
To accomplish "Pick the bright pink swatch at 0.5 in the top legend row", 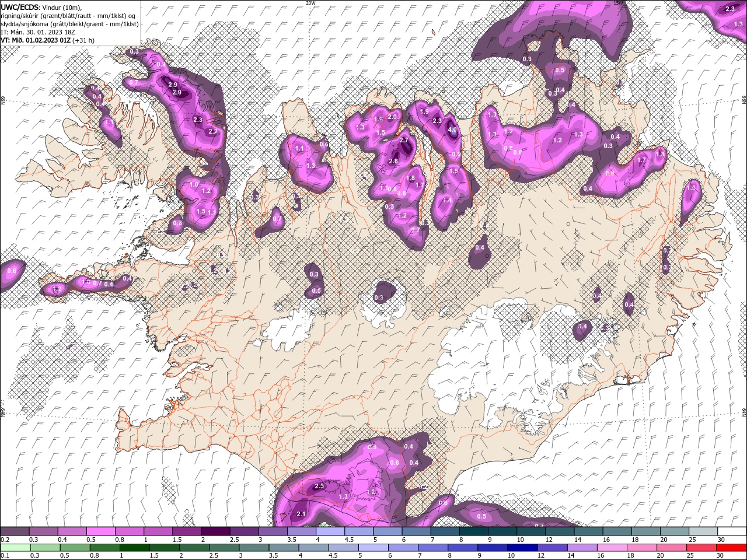I will pos(100,531).
